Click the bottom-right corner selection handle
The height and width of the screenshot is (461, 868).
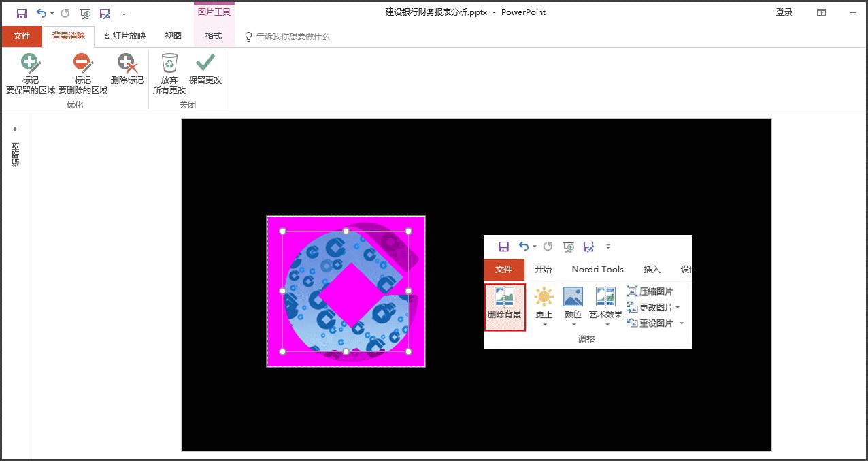tap(409, 351)
